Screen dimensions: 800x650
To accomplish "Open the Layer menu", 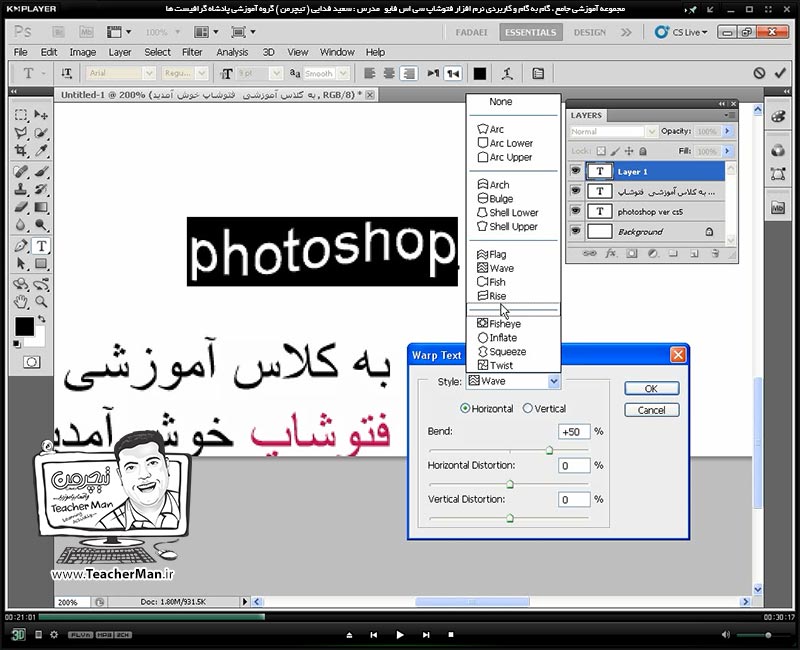I will (x=119, y=52).
